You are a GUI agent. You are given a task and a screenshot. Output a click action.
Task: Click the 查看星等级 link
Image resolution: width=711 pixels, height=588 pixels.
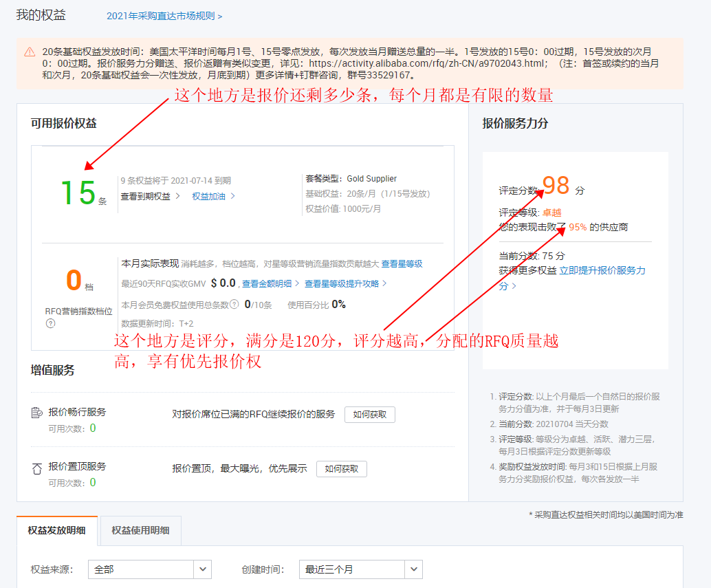tap(403, 263)
